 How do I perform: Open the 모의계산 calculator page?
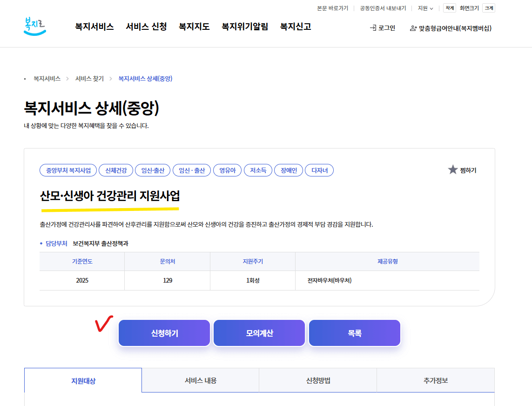(x=259, y=332)
